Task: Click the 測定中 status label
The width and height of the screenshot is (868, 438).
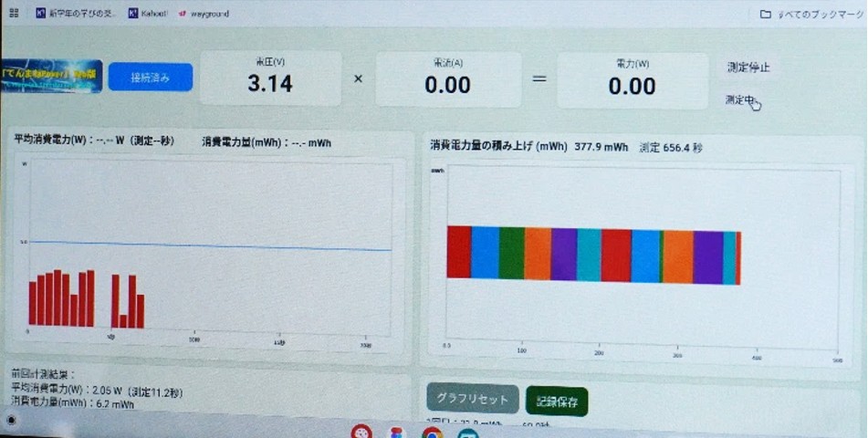Action: point(739,99)
